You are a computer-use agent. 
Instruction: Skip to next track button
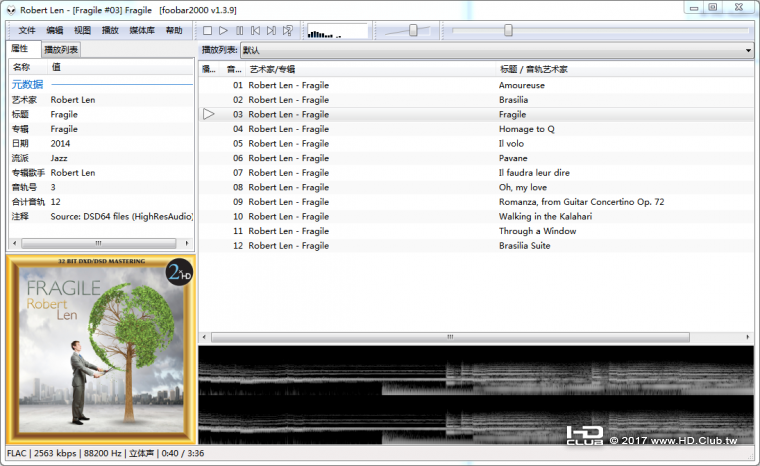tap(271, 31)
